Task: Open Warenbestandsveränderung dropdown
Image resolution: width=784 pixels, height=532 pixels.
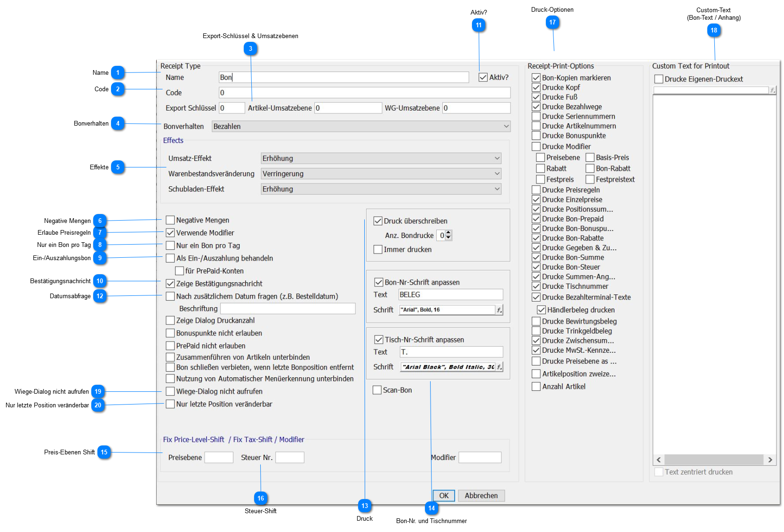Action: (x=381, y=174)
